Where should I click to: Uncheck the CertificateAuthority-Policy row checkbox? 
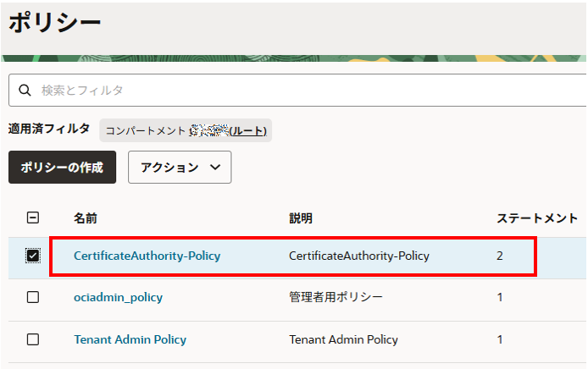click(x=33, y=256)
